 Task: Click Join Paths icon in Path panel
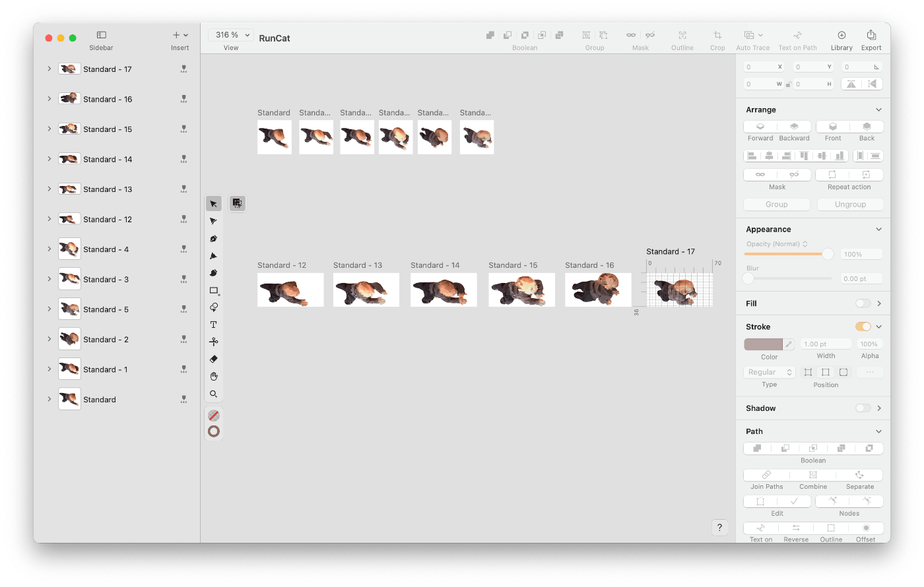(766, 475)
